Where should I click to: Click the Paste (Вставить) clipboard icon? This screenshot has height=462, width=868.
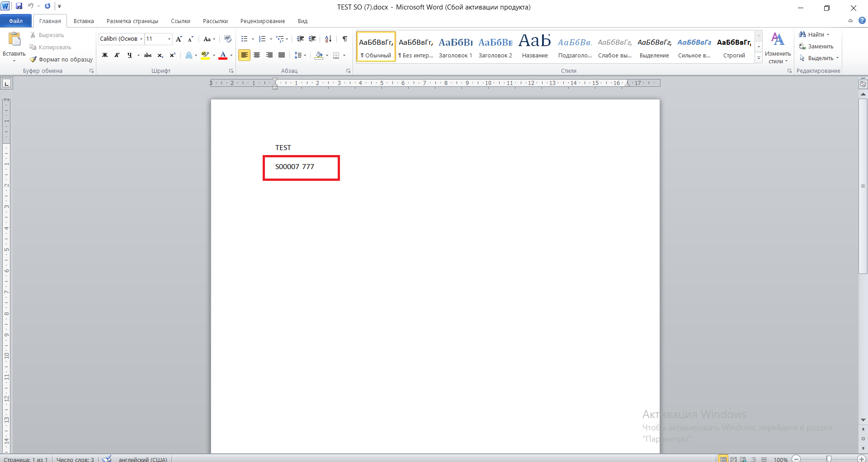coord(14,39)
